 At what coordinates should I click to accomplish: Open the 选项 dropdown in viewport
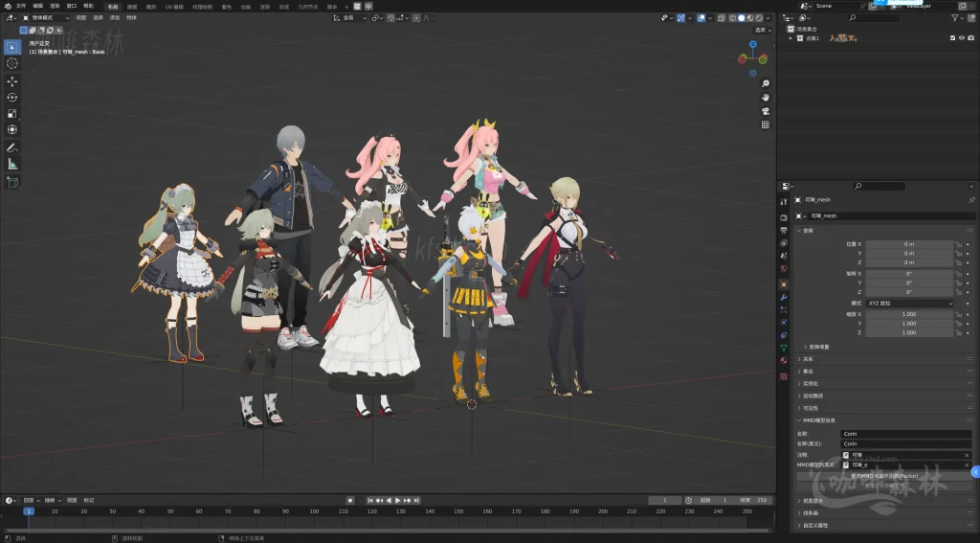click(763, 30)
